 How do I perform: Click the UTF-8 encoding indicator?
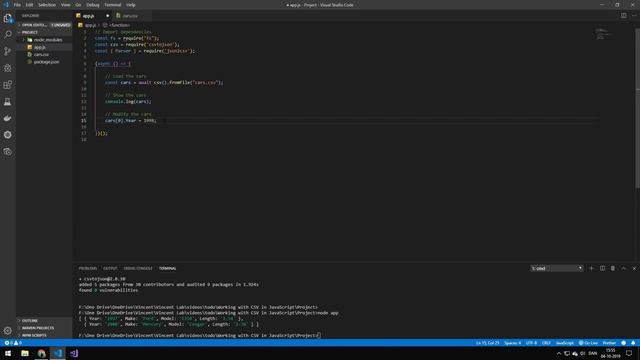tap(531, 343)
